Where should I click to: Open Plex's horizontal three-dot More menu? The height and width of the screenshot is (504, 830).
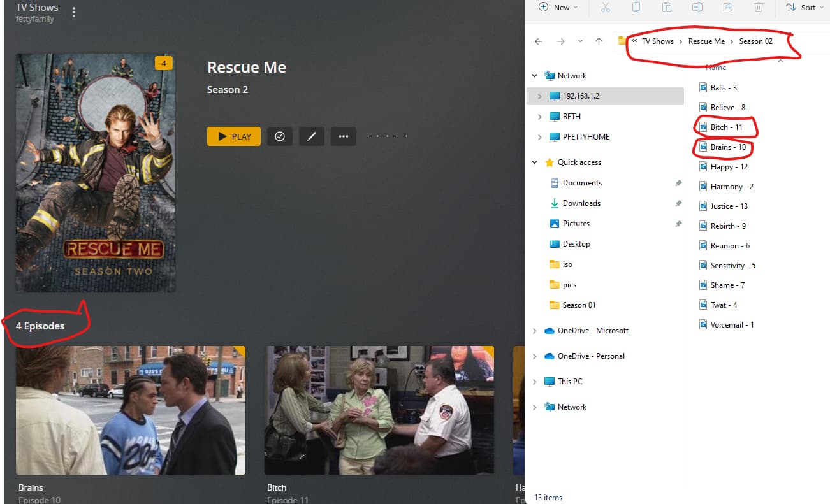344,136
